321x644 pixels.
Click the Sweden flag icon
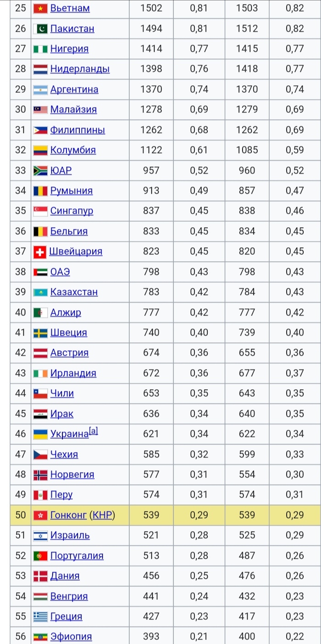[40, 333]
